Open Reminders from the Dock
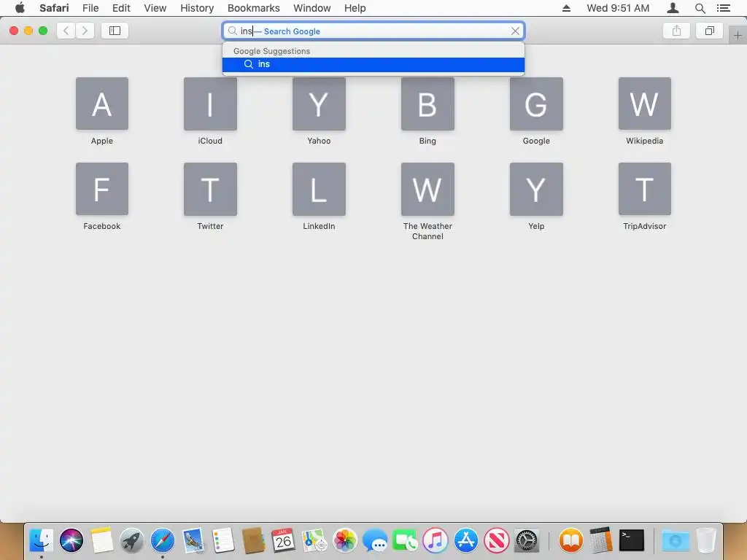Screen dimensions: 747x560 click(223, 540)
